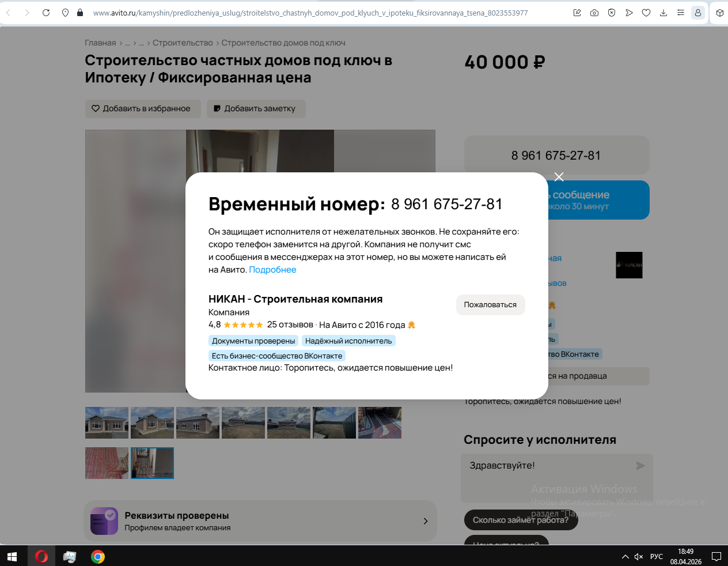Open the Easy Setup menu icon
Viewport: 728px width, 566px height.
681,13
